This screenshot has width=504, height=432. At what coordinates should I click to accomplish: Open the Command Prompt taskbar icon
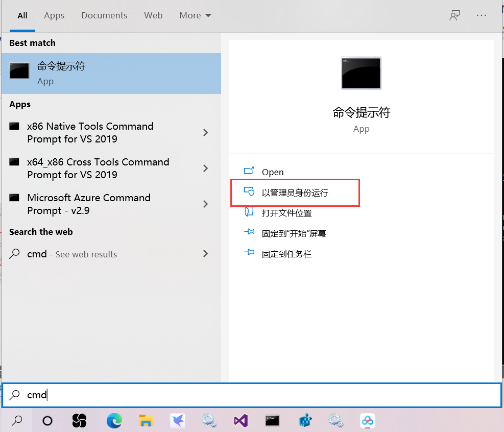click(x=272, y=421)
